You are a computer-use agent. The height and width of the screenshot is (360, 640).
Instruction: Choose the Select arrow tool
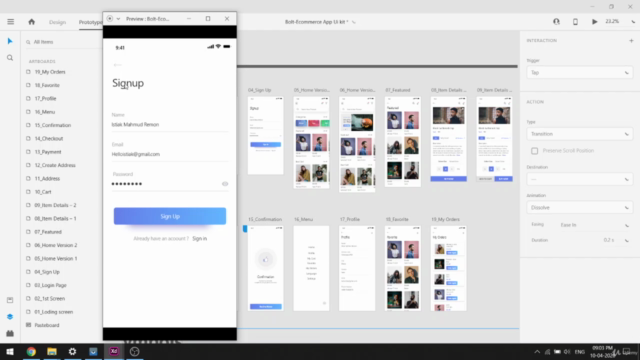click(x=10, y=41)
